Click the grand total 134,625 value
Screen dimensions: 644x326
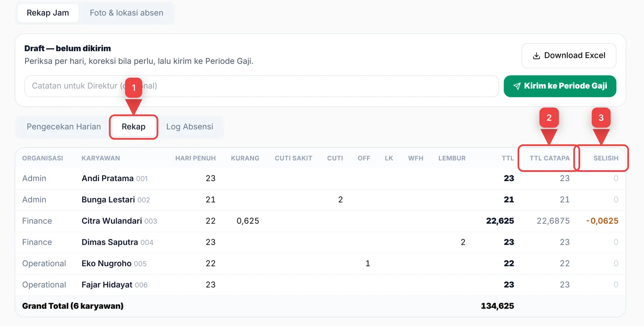click(497, 306)
